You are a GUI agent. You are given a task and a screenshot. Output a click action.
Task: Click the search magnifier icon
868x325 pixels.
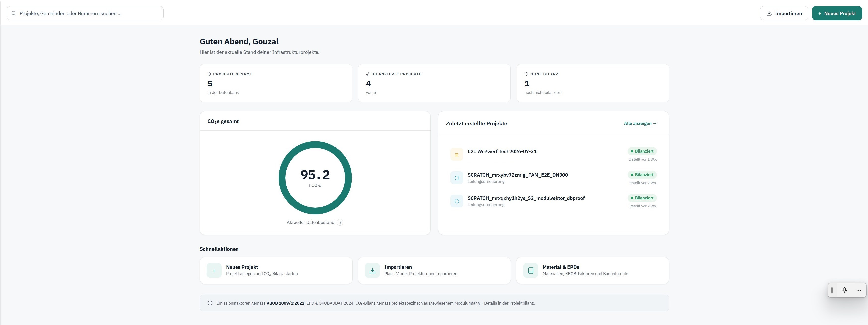14,13
